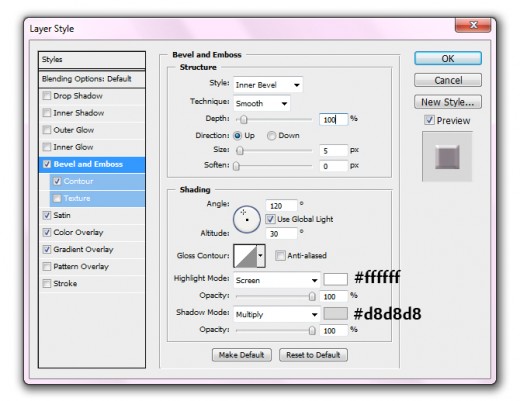This screenshot has width=520, height=401.
Task: Open the Shadow Mode dropdown showing Multiply
Action: pos(277,314)
